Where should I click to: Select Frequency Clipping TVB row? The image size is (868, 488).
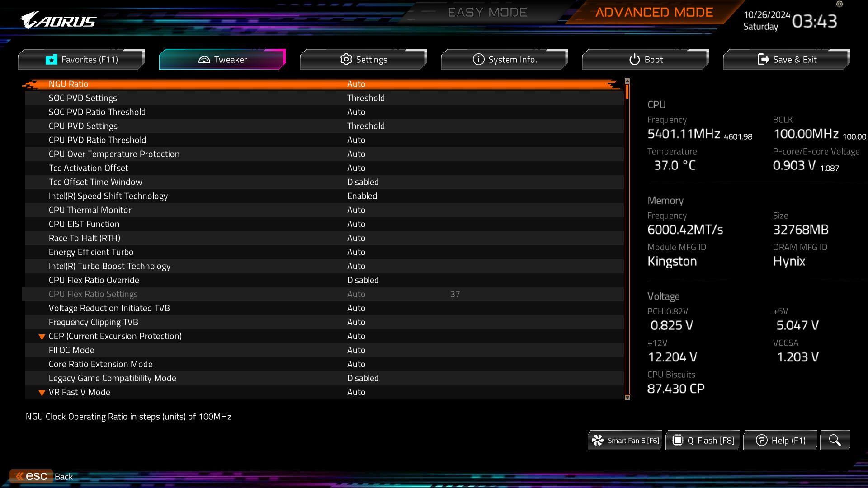[x=325, y=322]
